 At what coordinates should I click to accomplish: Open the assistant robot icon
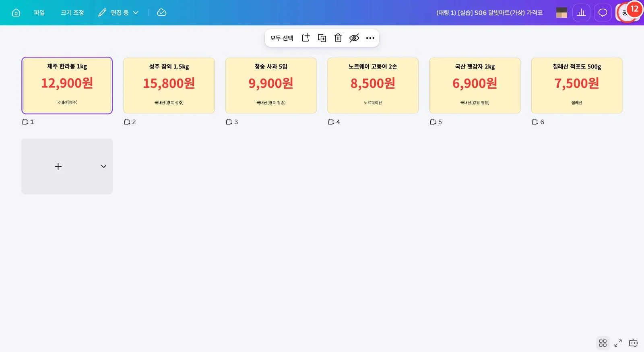pos(633,343)
